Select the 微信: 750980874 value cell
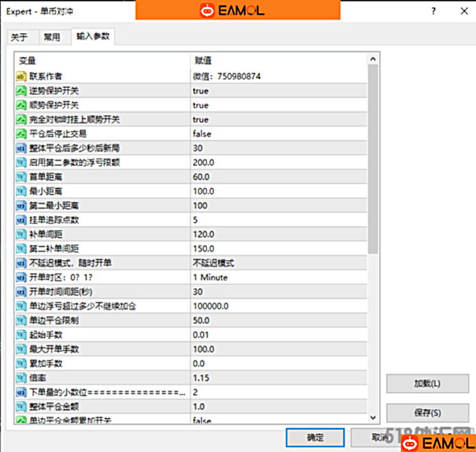This screenshot has width=476, height=452. coord(278,76)
